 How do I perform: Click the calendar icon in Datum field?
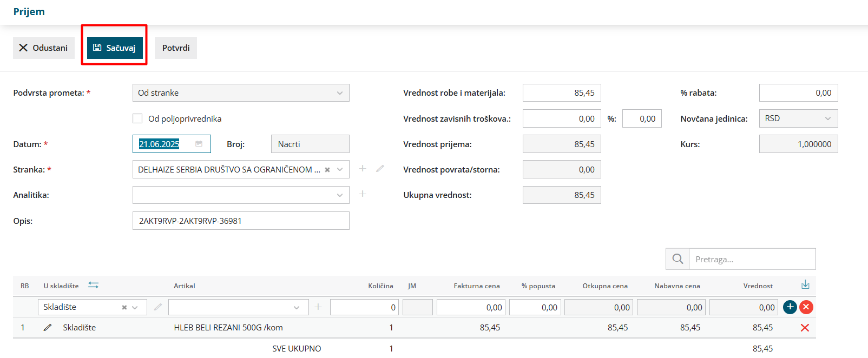point(199,144)
